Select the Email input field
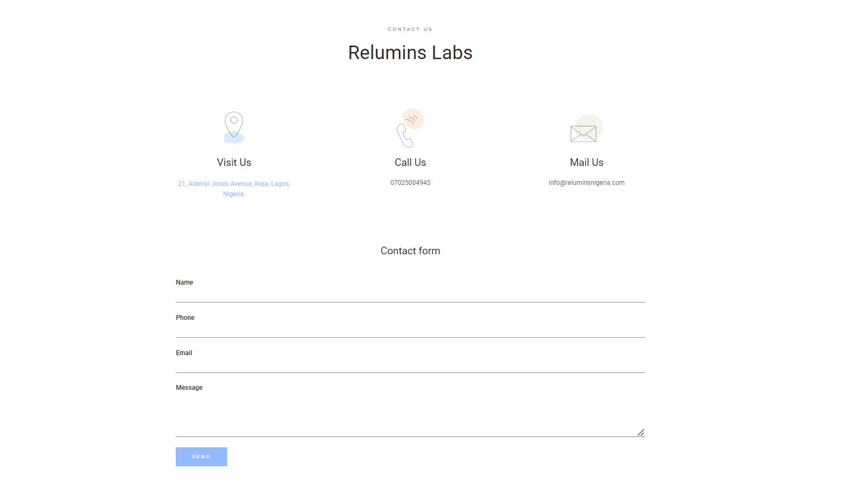Image resolution: width=868 pixels, height=482 pixels. coord(410,365)
